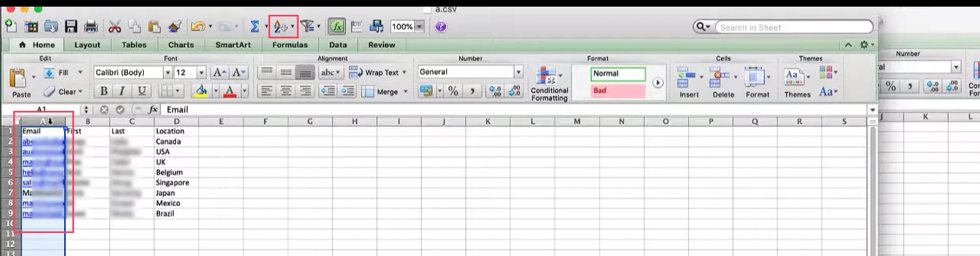Align text to top
The width and height of the screenshot is (980, 256).
pos(267,73)
